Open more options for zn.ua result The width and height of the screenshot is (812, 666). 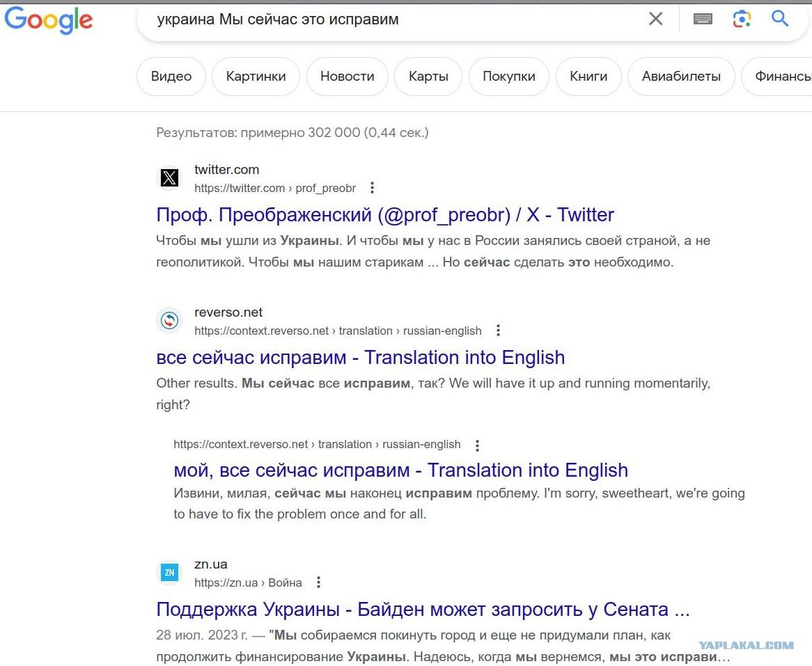(318, 582)
